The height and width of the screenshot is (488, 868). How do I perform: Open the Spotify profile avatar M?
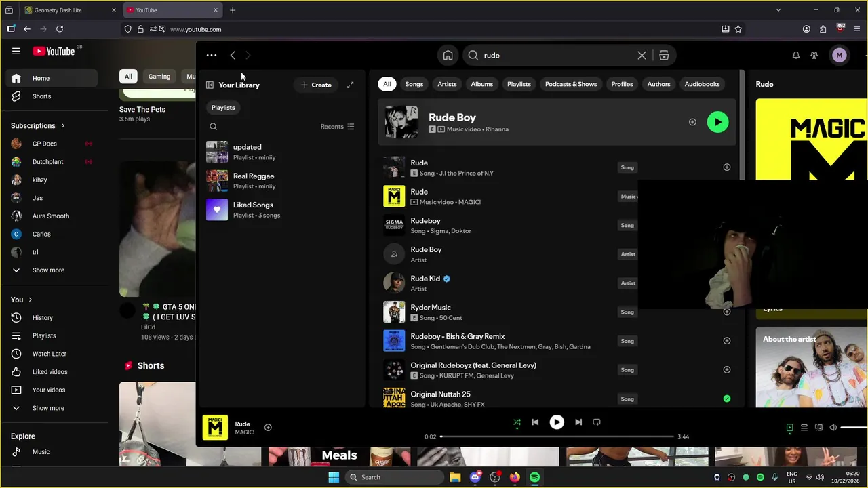[840, 56]
